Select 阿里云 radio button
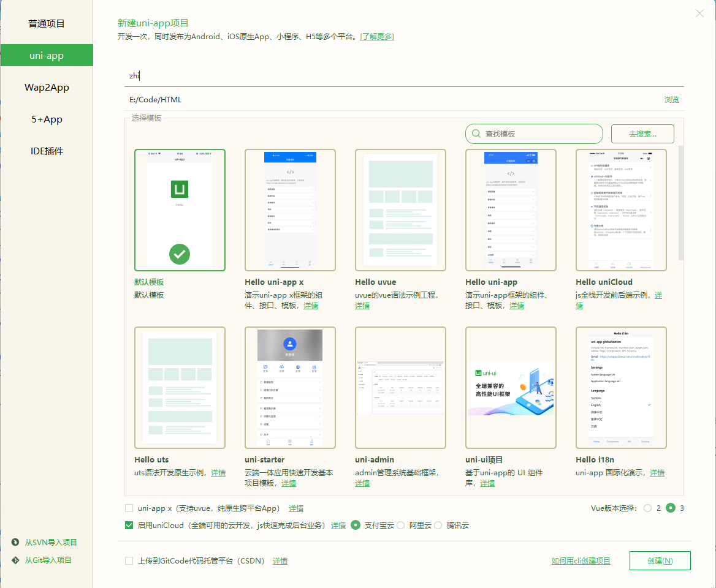The image size is (716, 588). (x=400, y=525)
